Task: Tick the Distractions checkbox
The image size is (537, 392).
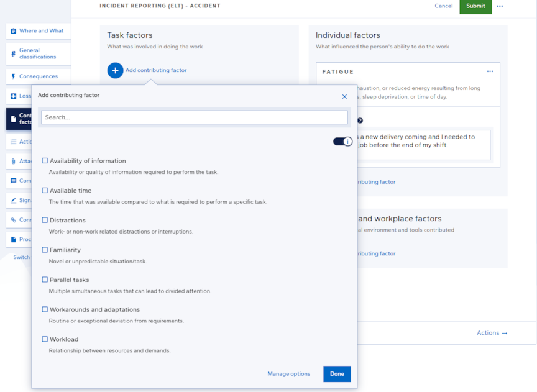Action: [45, 221]
